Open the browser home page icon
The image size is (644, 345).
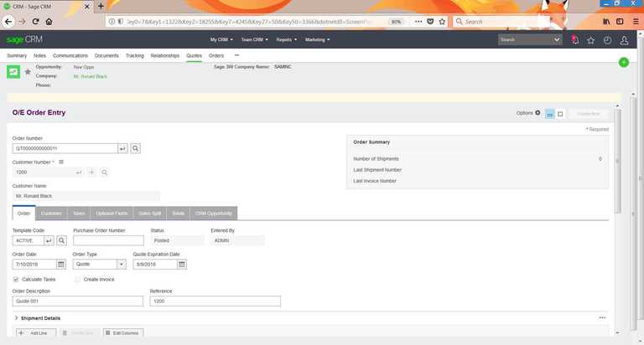[x=49, y=21]
